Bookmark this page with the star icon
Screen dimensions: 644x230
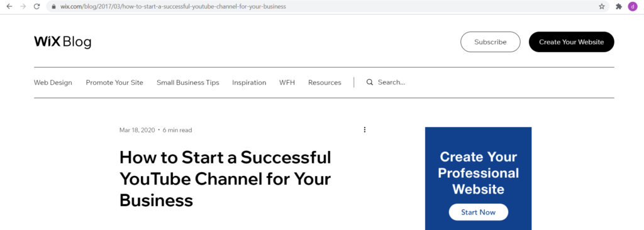coord(602,6)
